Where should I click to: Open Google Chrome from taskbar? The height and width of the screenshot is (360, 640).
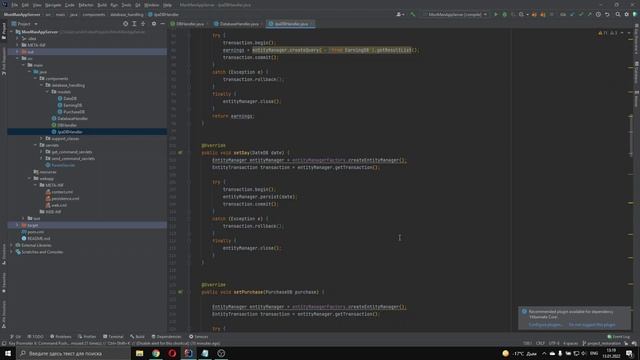pos(156,353)
